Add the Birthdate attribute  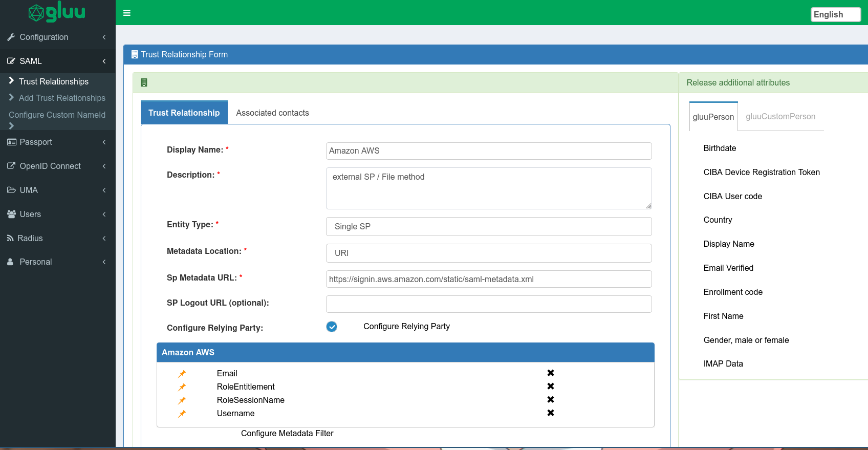(720, 148)
